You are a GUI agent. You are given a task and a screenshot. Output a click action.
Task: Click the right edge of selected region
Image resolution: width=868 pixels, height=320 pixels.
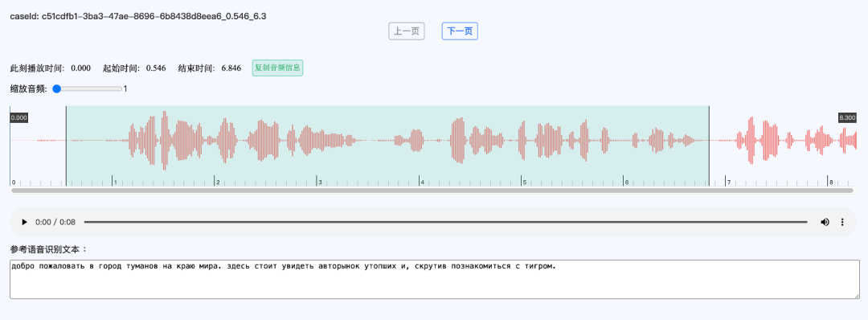(709, 146)
